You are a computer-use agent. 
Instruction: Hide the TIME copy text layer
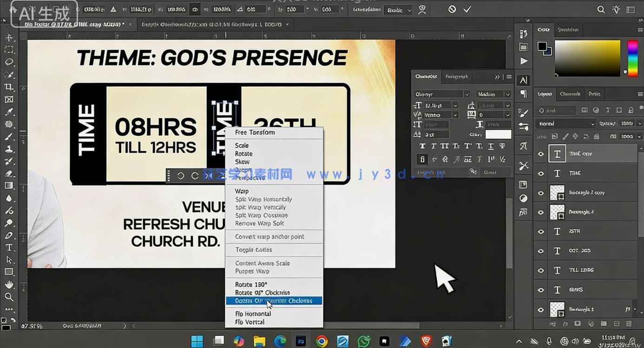(x=540, y=154)
